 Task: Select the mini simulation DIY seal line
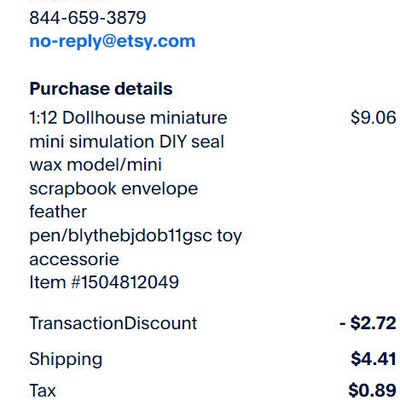tap(127, 142)
